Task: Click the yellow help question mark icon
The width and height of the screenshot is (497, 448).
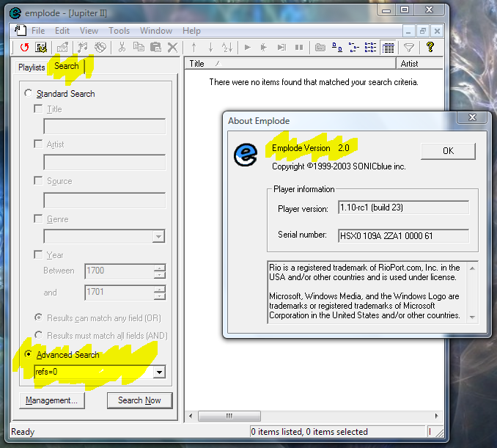Action: coord(430,48)
